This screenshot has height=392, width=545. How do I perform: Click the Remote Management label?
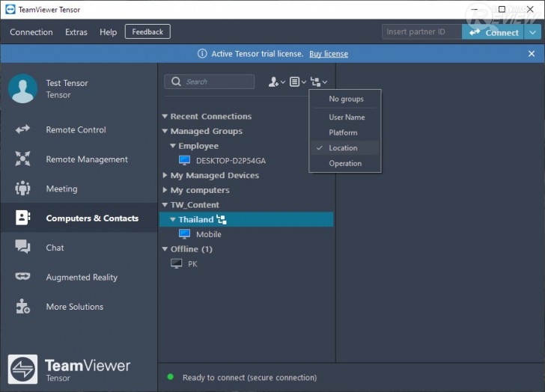click(x=87, y=159)
